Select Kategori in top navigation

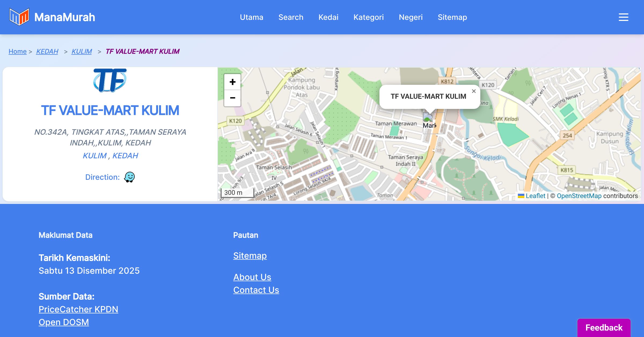tap(368, 17)
